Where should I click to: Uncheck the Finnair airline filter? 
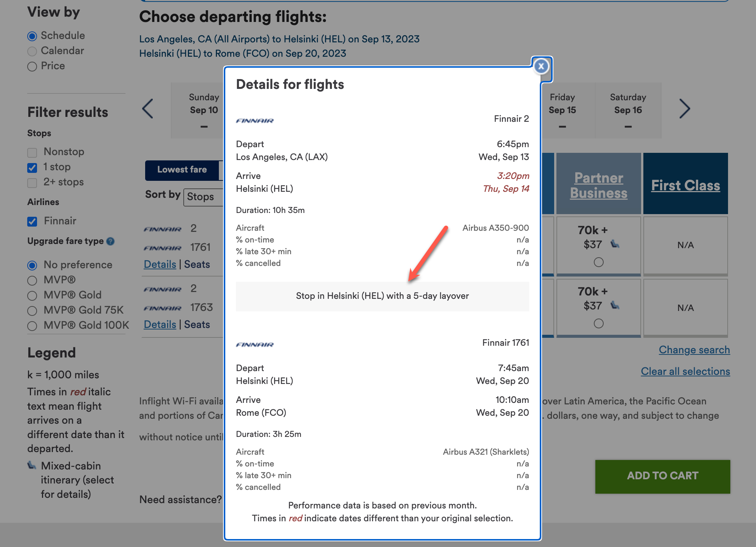[x=32, y=221]
